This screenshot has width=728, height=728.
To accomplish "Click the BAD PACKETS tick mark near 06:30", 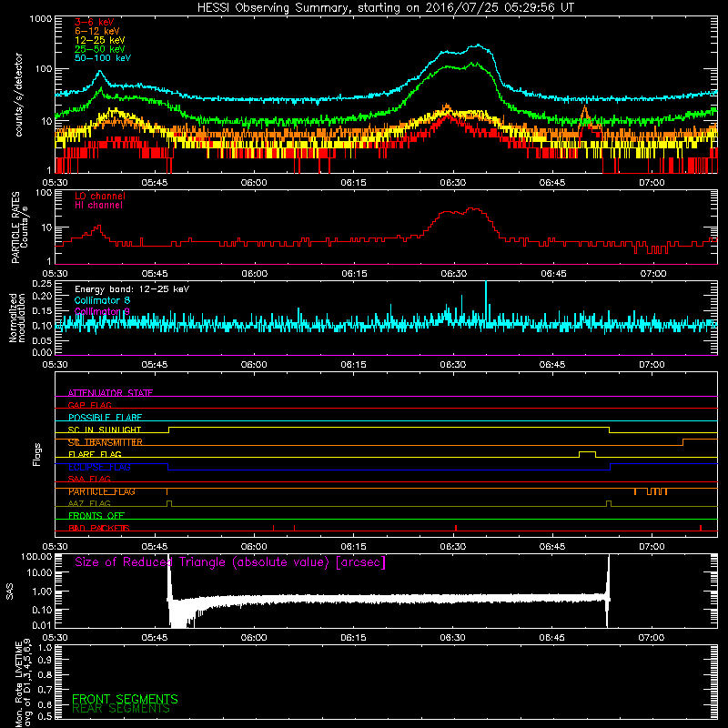I will point(456,528).
